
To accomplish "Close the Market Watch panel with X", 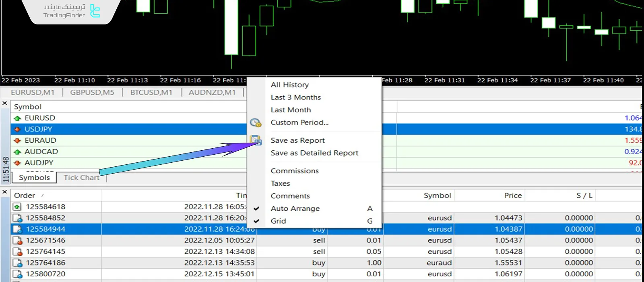I will coord(5,103).
